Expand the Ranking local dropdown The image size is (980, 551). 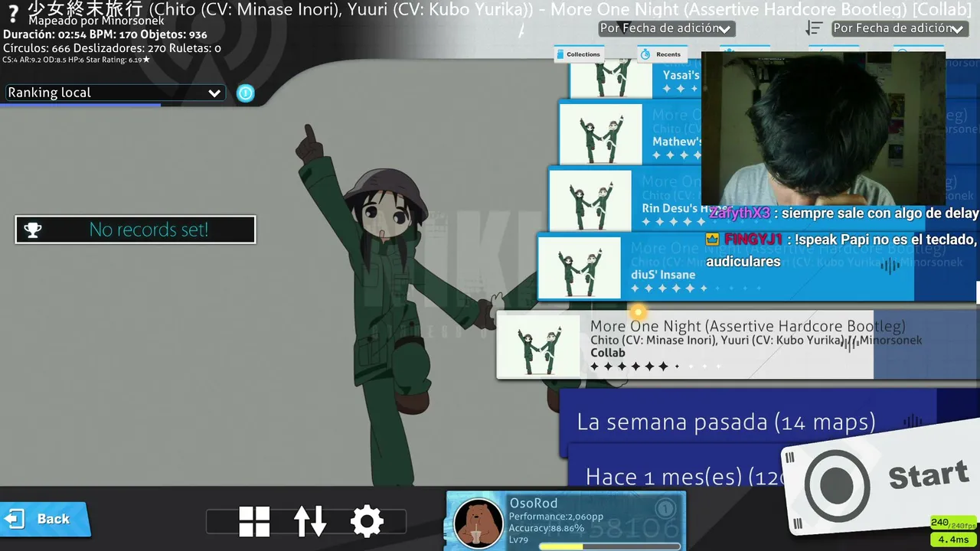click(115, 93)
